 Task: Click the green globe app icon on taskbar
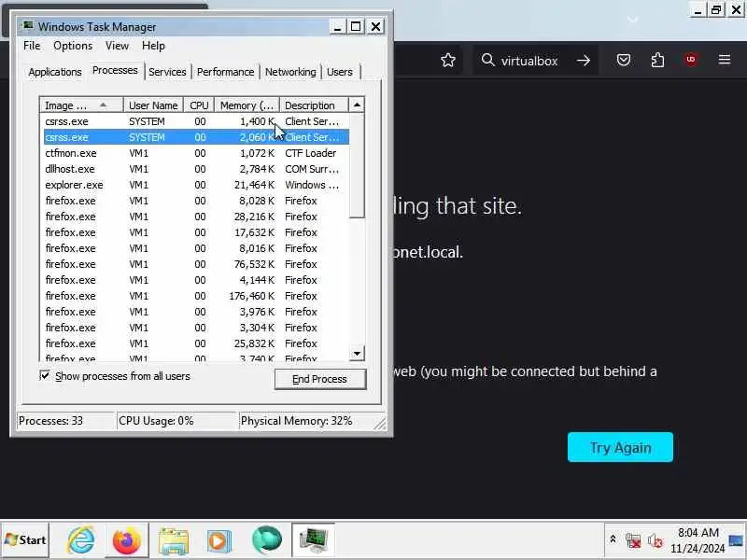point(266,540)
